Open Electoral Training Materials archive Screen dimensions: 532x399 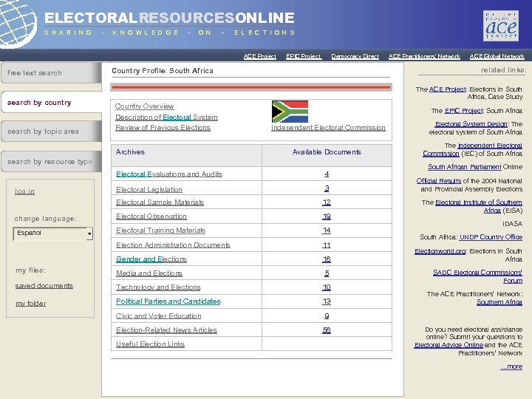[160, 231]
